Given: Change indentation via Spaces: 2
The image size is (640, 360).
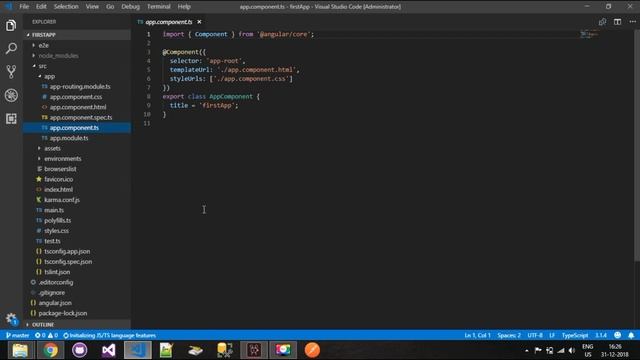Looking at the screenshot, I should pos(509,335).
